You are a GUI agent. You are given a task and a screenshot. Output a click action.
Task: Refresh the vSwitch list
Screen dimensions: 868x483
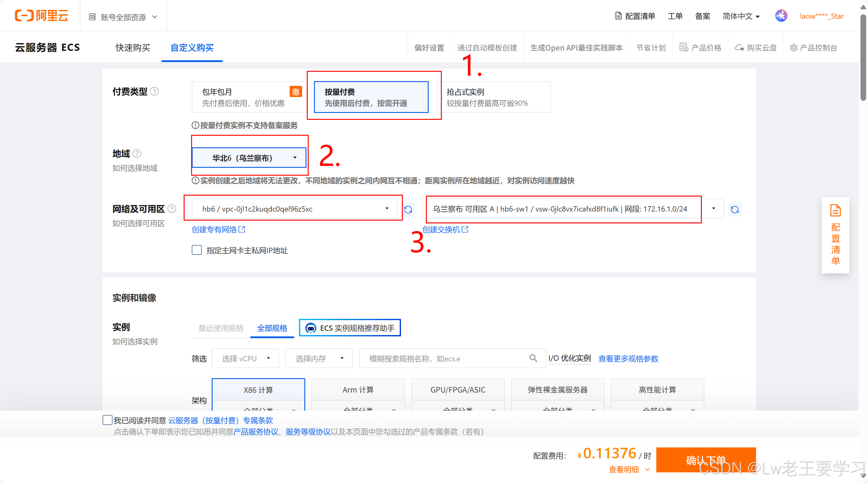pyautogui.click(x=735, y=209)
